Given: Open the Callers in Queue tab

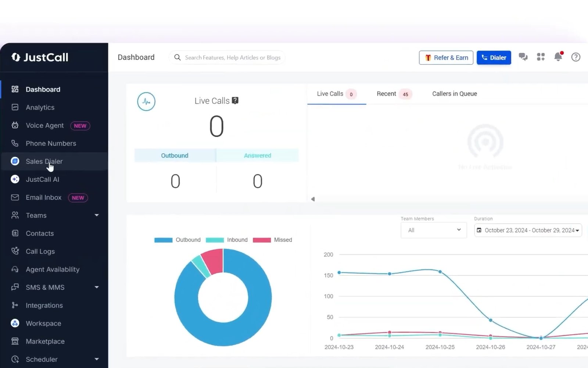Looking at the screenshot, I should point(455,94).
